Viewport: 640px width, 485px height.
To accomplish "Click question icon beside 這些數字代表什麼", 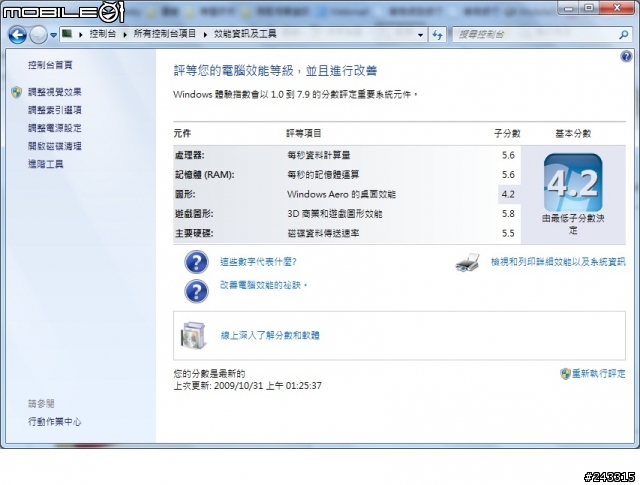I will (196, 262).
